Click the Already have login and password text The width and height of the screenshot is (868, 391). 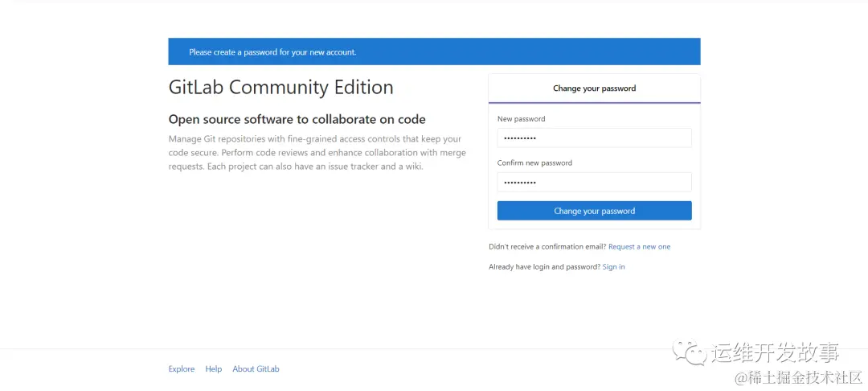545,267
